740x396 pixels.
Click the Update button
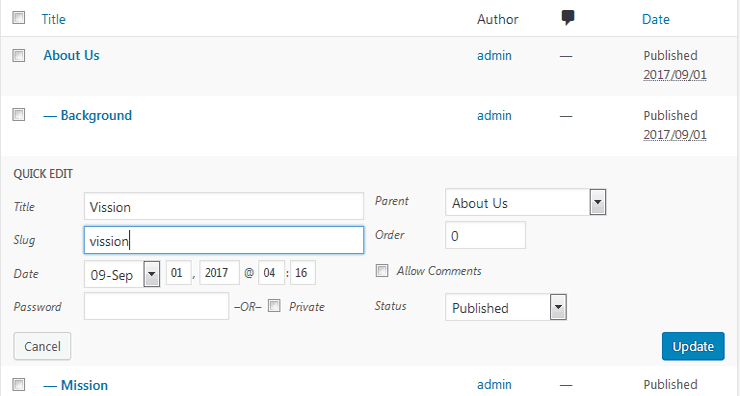pos(693,346)
